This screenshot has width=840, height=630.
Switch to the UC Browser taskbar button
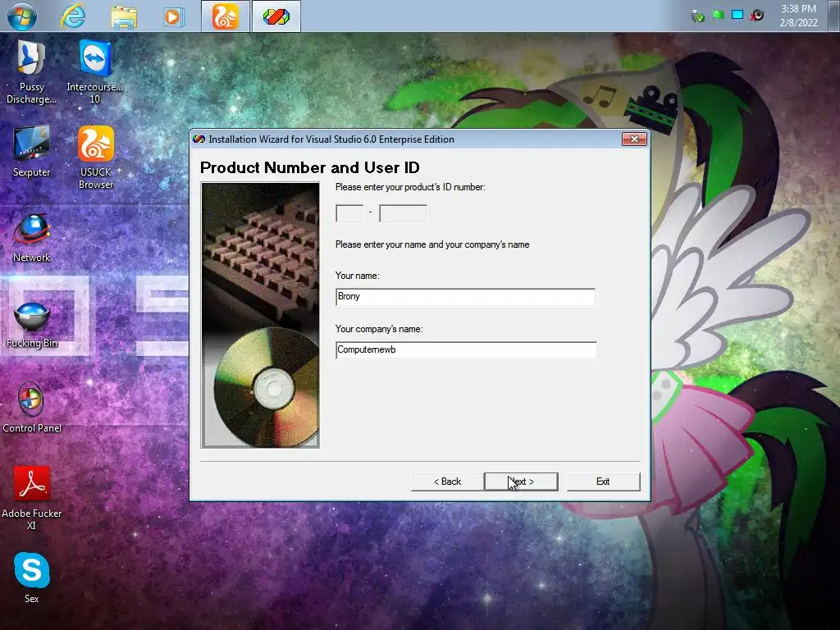point(225,16)
